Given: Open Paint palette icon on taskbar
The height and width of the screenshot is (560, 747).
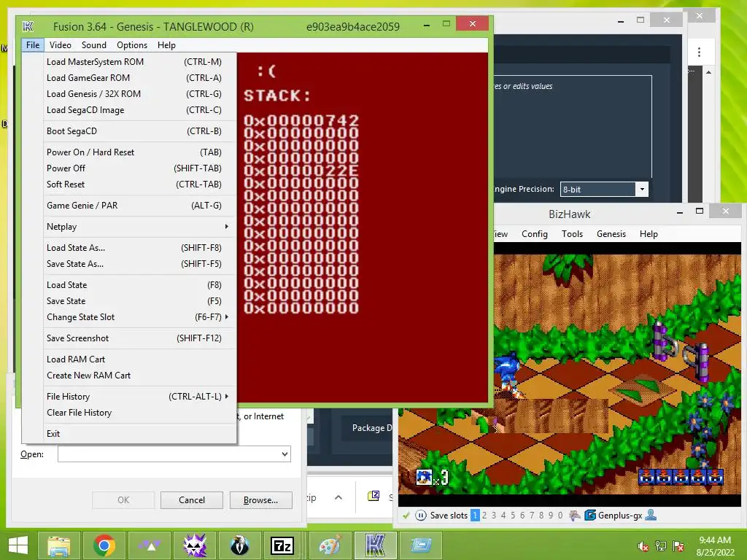Looking at the screenshot, I should pos(330,545).
